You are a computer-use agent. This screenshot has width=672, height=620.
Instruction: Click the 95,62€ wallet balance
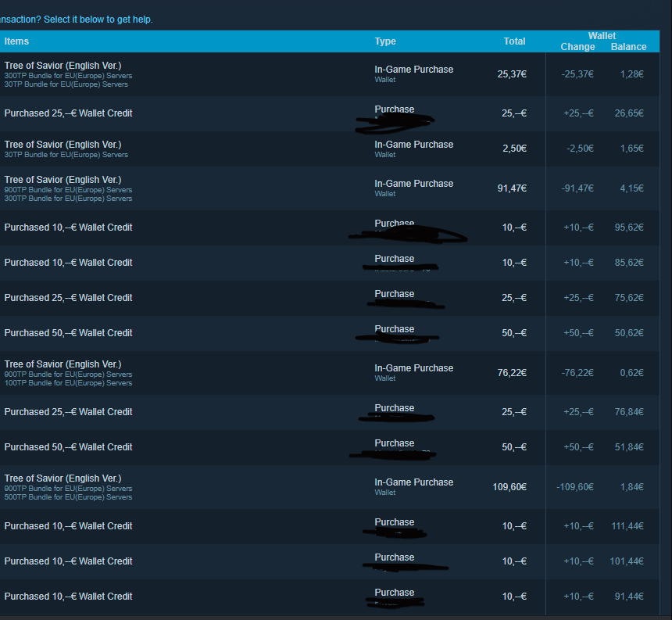pos(629,228)
